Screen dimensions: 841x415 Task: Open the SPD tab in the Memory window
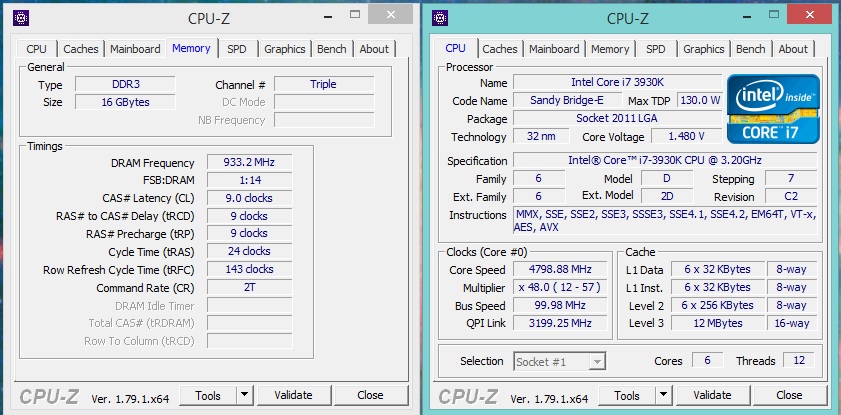[237, 49]
